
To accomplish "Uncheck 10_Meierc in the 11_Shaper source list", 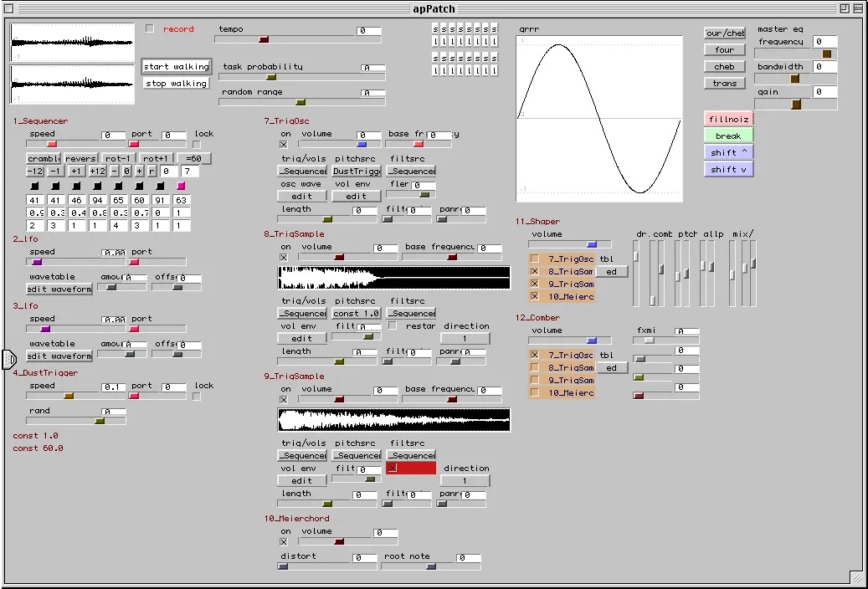I will coord(534,297).
